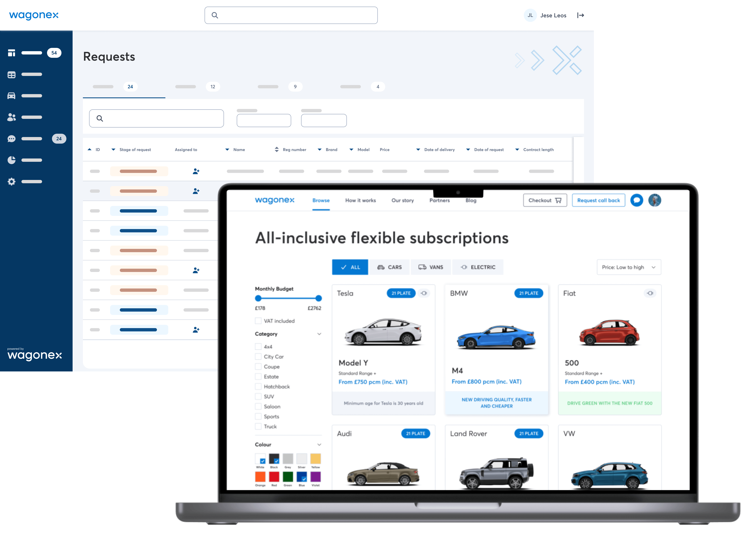Open the Brand column filter dropdown

320,149
